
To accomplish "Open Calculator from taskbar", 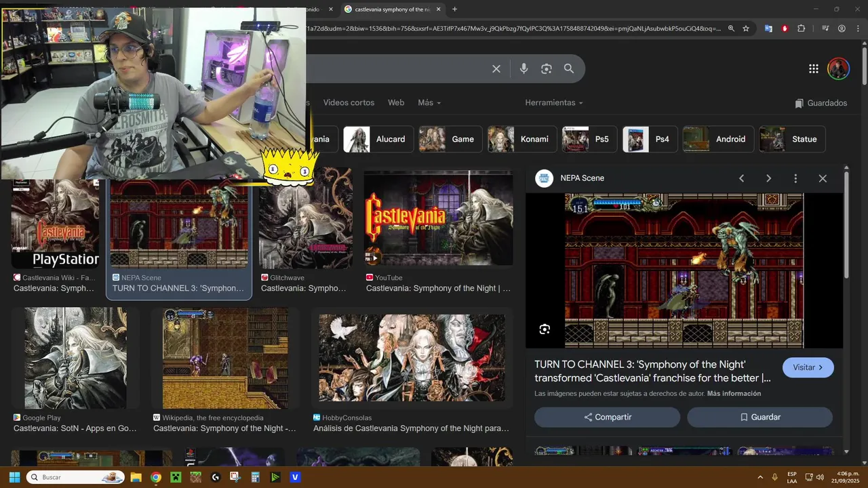I will pyautogui.click(x=256, y=477).
